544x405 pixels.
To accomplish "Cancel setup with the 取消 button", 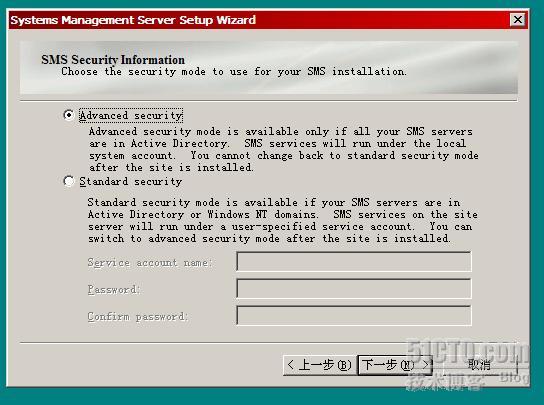I will (x=480, y=365).
